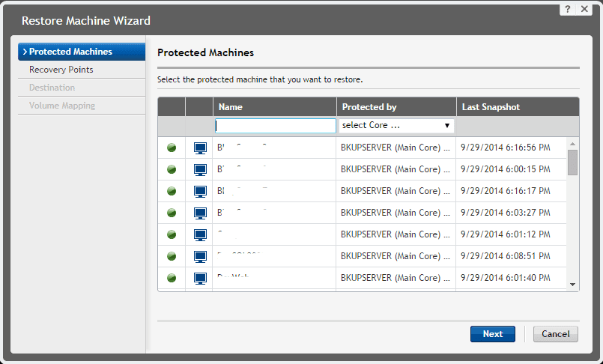
Task: Open the Destination wizard step
Action: coord(52,88)
